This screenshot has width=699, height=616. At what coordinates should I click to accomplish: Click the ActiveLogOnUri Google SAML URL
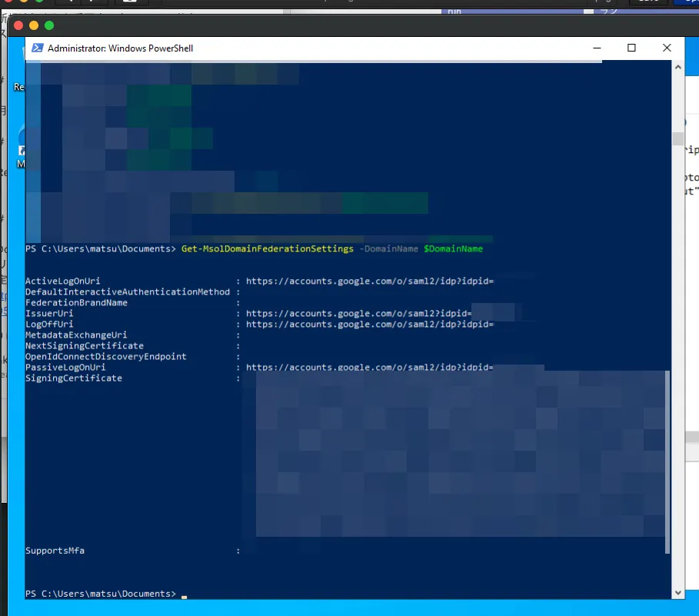tap(369, 281)
